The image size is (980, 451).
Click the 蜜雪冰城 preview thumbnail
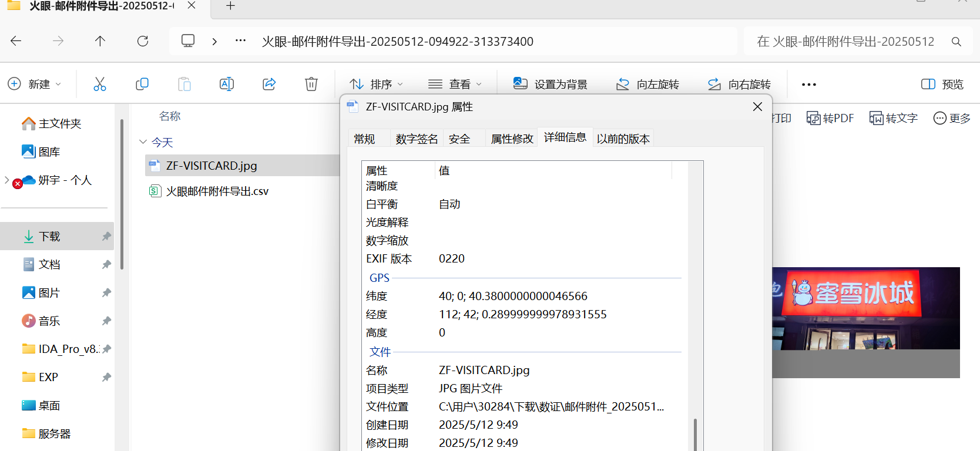point(866,322)
